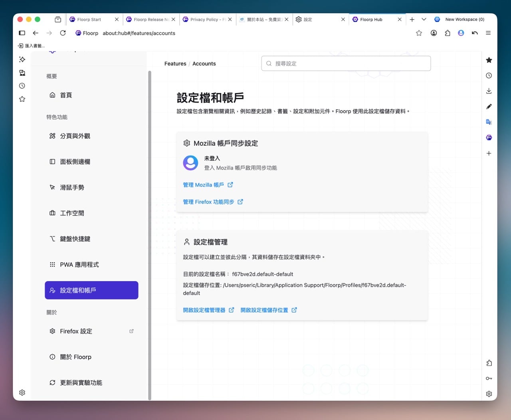Open the New Workspace (0) switcher

(x=460, y=19)
